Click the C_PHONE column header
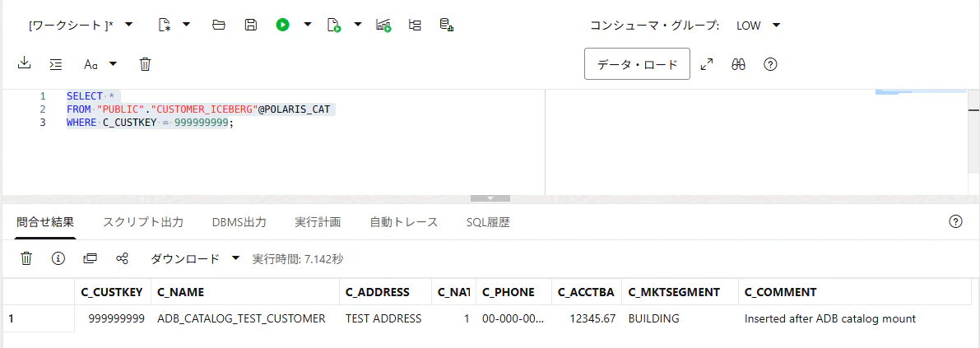This screenshot has height=348, width=980. click(x=513, y=292)
